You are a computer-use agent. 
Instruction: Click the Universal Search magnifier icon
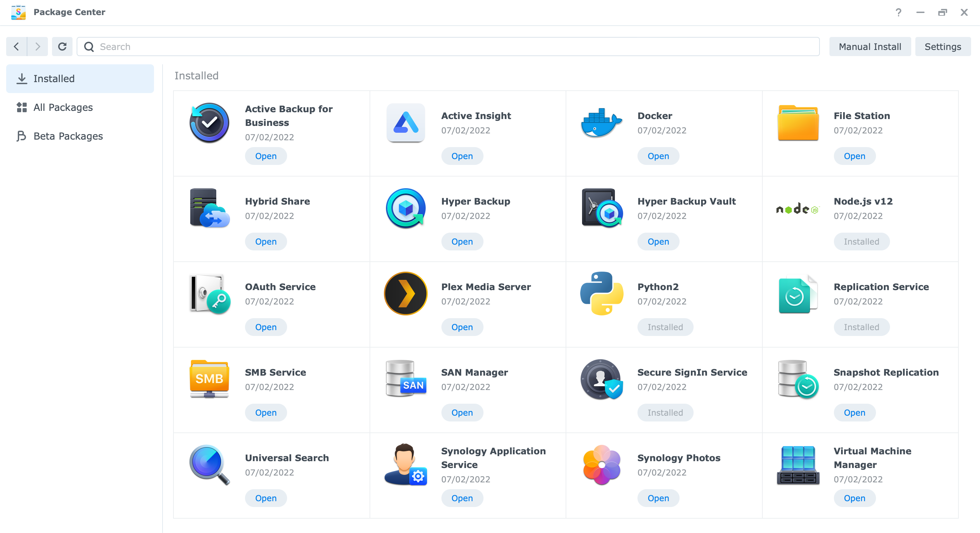pyautogui.click(x=210, y=465)
